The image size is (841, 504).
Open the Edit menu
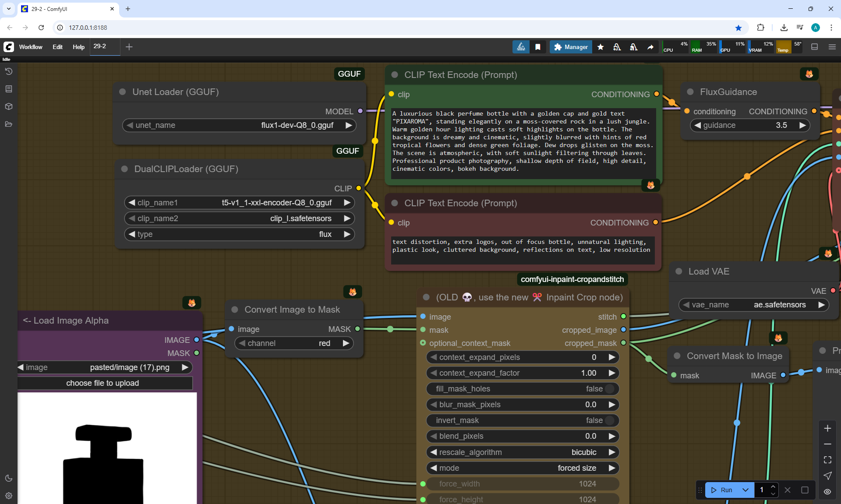point(57,47)
